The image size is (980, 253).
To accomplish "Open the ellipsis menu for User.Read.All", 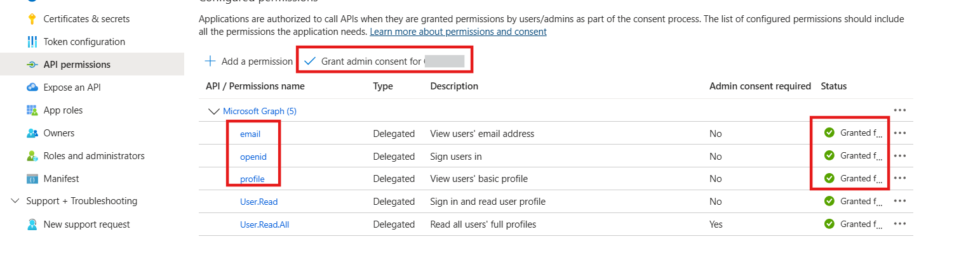I will pos(900,224).
